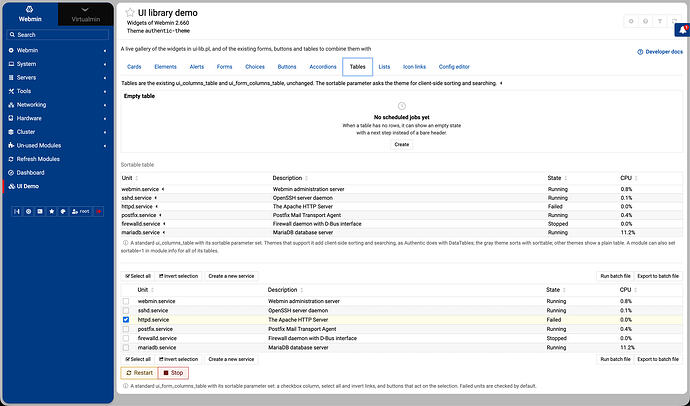Switch to the Forms tab

[x=224, y=67]
